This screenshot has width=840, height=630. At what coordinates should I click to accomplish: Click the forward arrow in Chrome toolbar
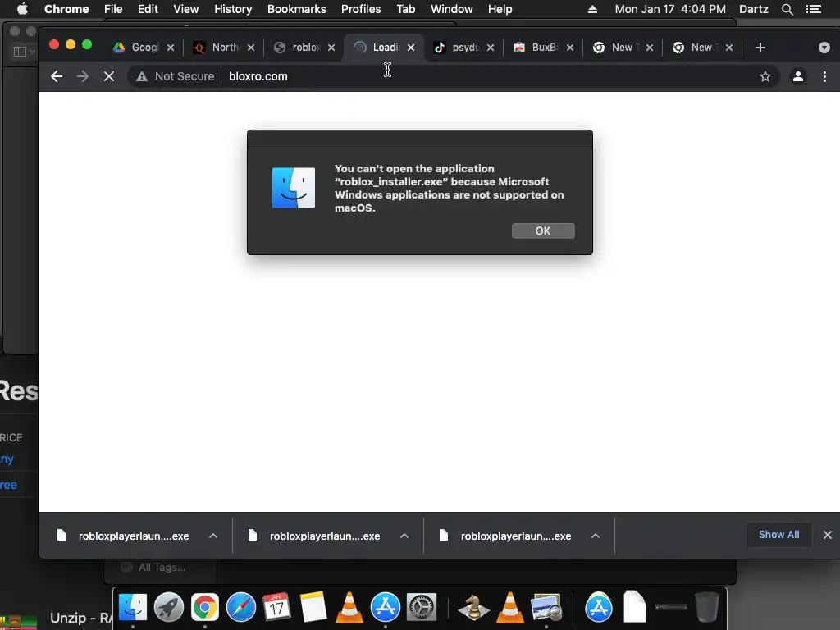click(83, 76)
